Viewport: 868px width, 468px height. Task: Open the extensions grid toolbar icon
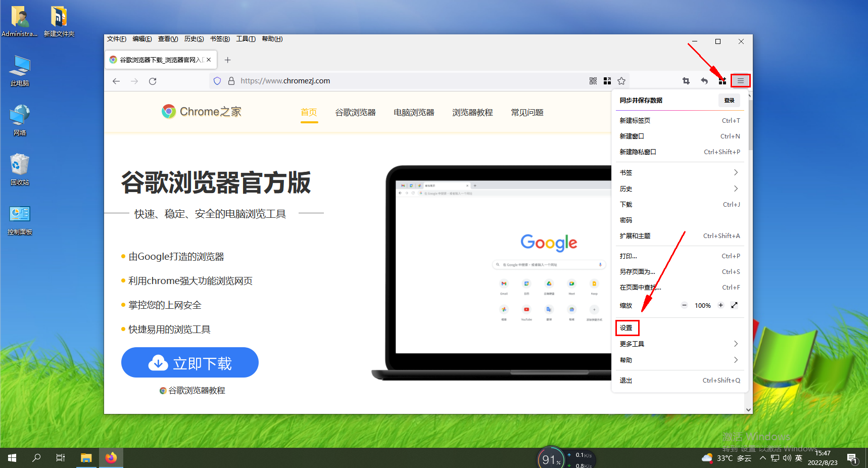tap(722, 81)
